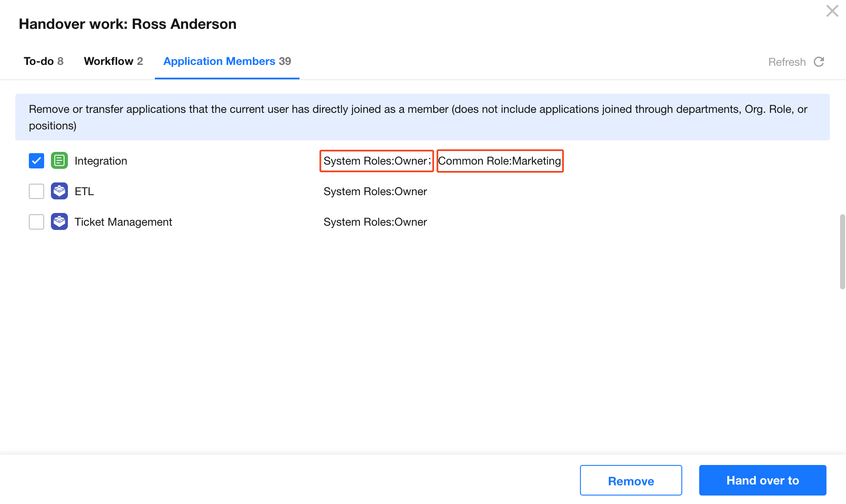This screenshot has width=846, height=504.
Task: Click the green Integration app icon
Action: pos(59,160)
